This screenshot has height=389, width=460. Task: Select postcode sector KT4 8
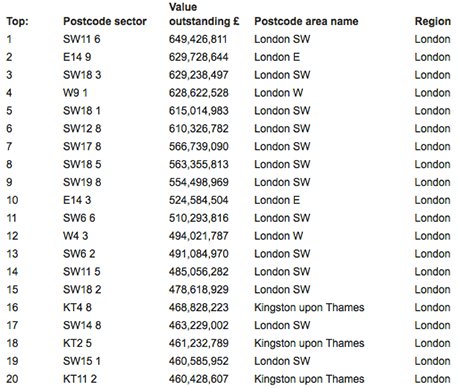[77, 307]
